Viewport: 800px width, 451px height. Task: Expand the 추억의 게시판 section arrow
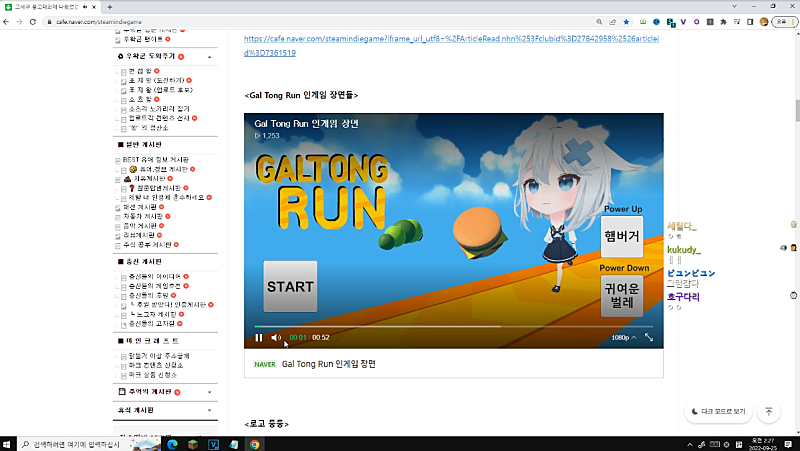(x=210, y=391)
